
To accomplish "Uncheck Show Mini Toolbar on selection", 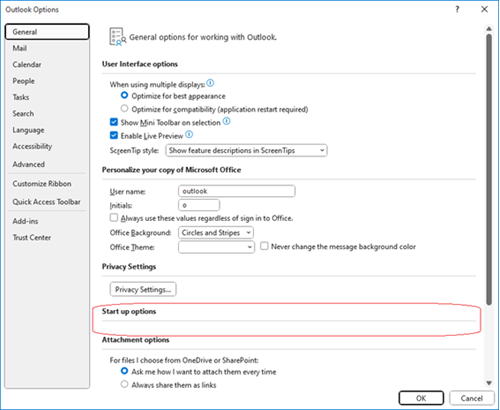I will point(114,122).
